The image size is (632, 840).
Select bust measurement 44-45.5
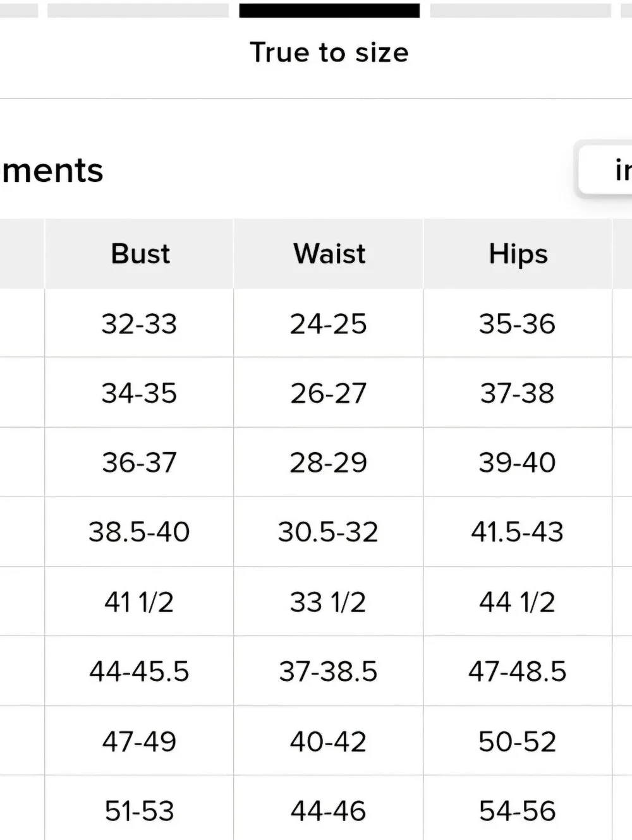pyautogui.click(x=140, y=671)
